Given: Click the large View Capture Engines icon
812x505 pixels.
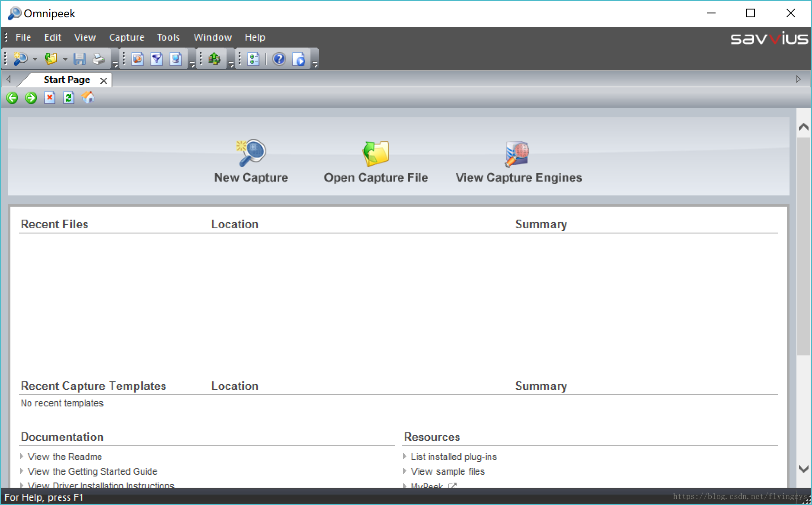Looking at the screenshot, I should click(x=517, y=153).
